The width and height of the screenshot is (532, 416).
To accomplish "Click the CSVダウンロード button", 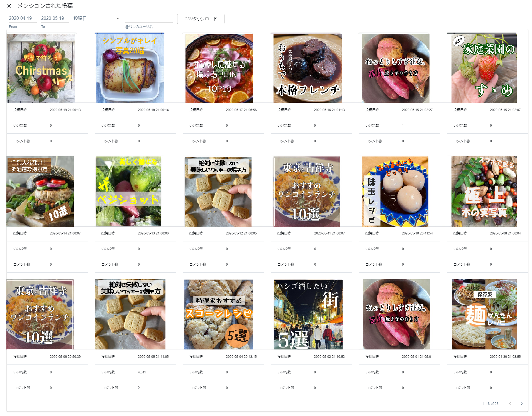I will click(x=201, y=19).
